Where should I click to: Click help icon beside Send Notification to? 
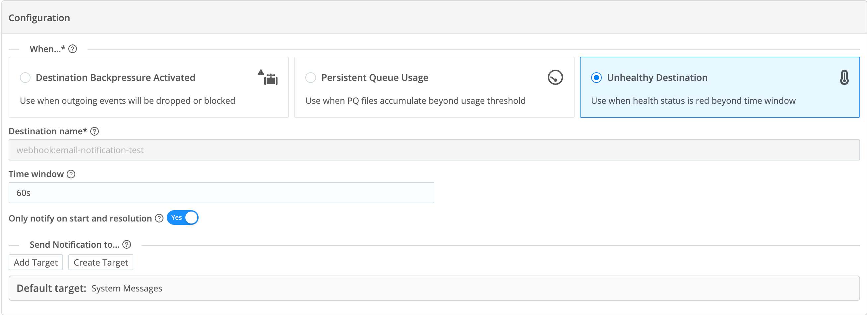point(127,245)
